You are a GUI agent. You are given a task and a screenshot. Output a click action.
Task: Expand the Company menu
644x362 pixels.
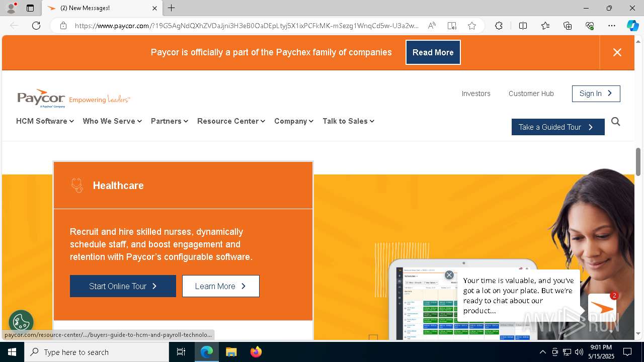[x=294, y=121]
